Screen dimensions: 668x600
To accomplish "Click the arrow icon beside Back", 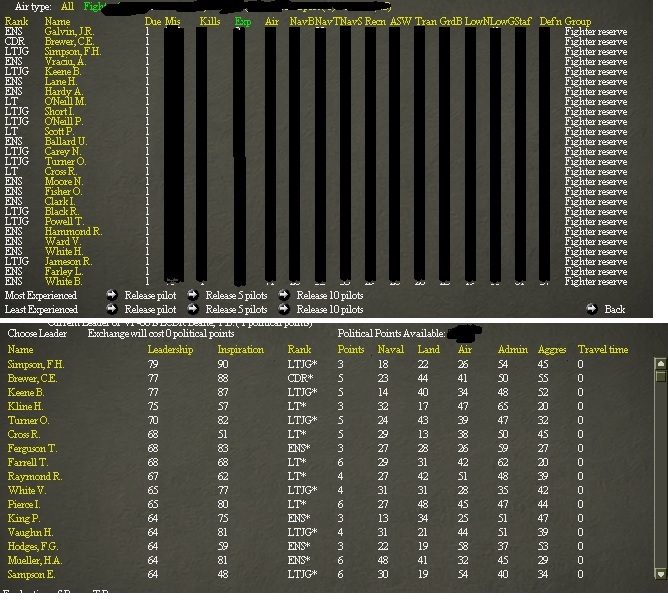I will pyautogui.click(x=592, y=309).
